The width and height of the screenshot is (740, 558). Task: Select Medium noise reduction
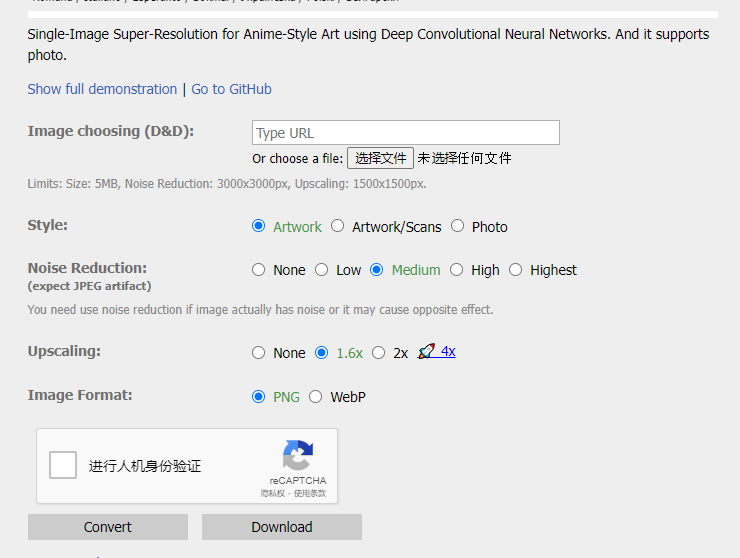377,269
